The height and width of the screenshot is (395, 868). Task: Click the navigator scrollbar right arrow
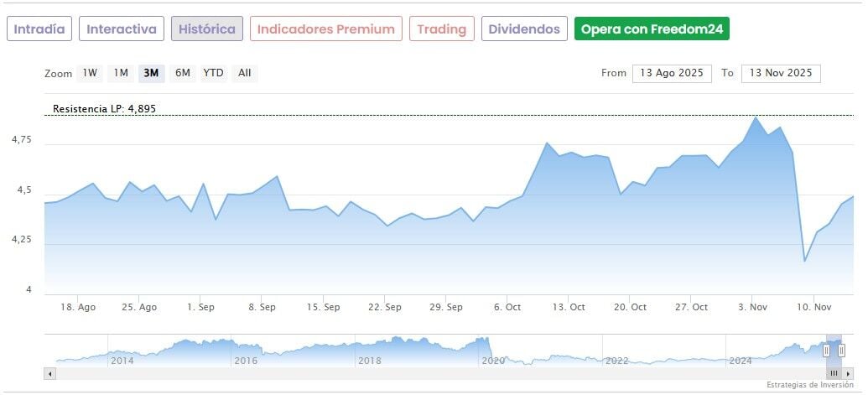click(848, 373)
